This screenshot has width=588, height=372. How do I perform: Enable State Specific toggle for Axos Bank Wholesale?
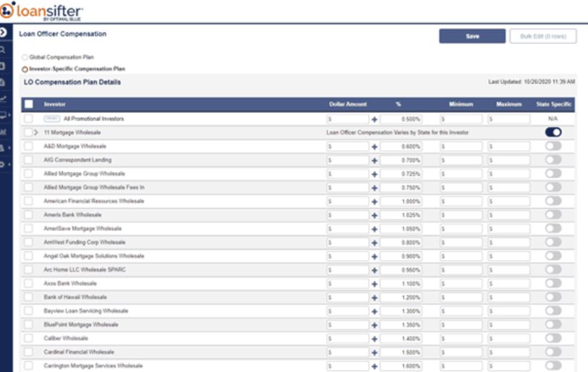pos(553,283)
